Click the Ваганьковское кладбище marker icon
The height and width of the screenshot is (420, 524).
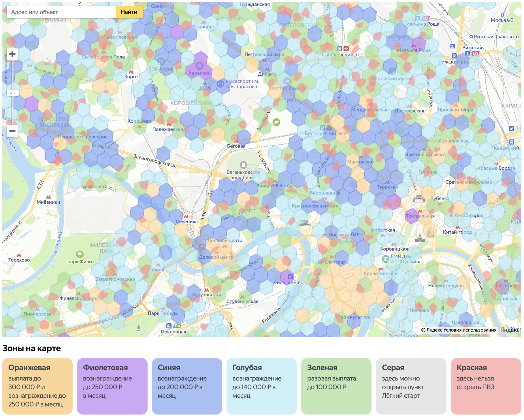[244, 165]
